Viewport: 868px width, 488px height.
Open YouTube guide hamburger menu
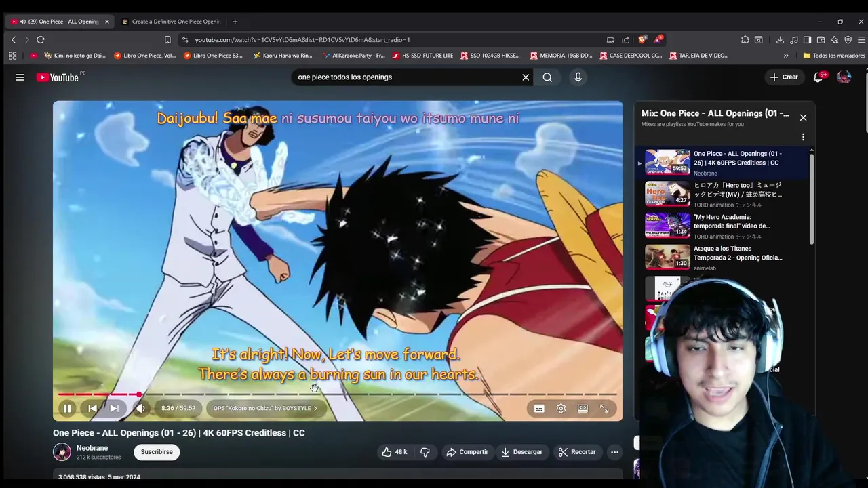coord(20,77)
